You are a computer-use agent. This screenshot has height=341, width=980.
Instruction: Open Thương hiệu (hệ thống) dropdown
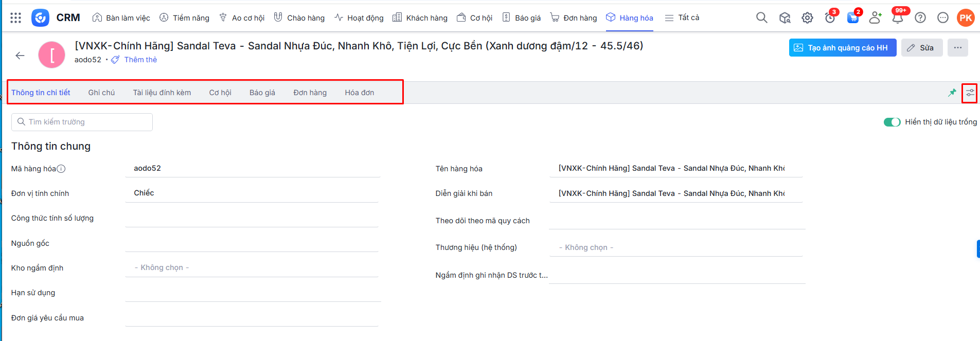coord(675,247)
